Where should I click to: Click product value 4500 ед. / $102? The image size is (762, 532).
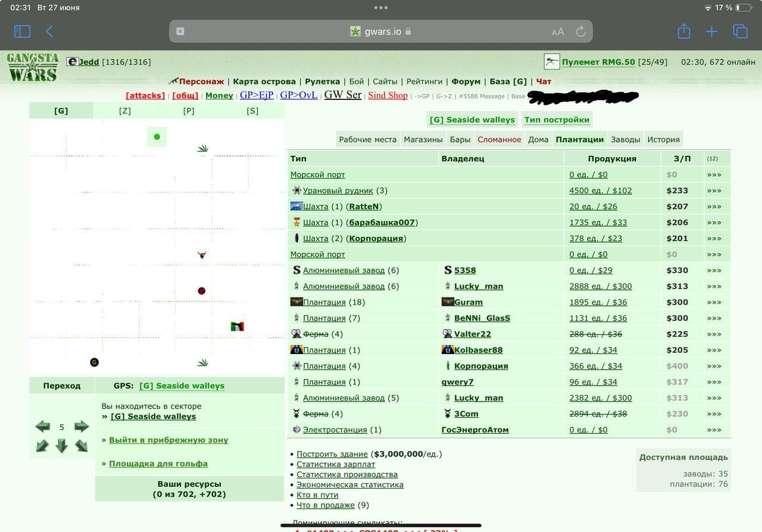[x=601, y=190]
